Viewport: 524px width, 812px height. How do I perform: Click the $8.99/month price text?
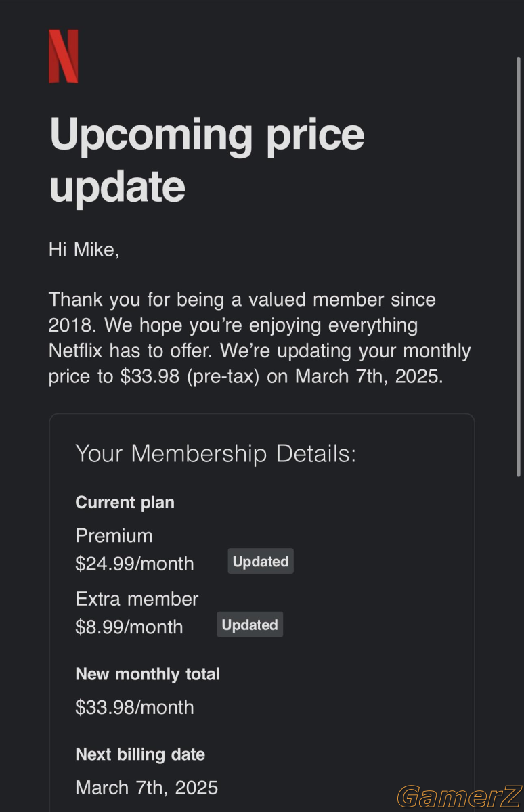tap(129, 627)
